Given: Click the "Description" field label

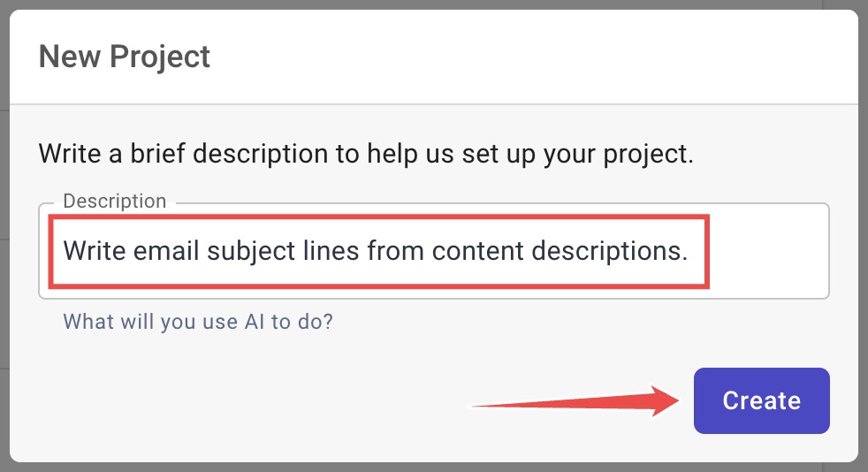Looking at the screenshot, I should [x=114, y=202].
